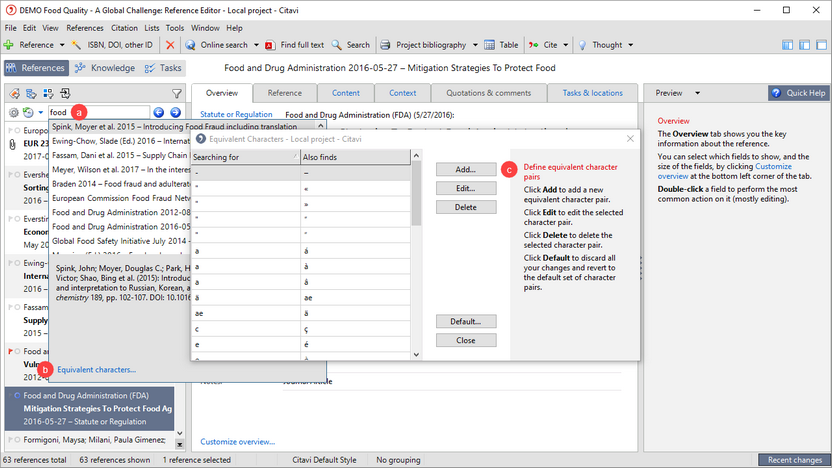Click the ISBN, DOI, other ID wand icon
Image resolution: width=832 pixels, height=468 pixels.
(77, 45)
